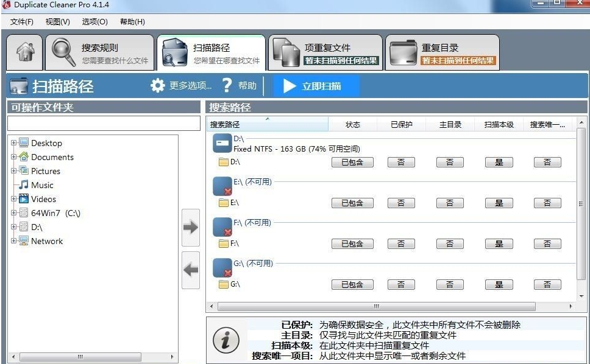Screen dimensions: 590x364
Task: Open the home tab with house icon
Action: (24, 52)
